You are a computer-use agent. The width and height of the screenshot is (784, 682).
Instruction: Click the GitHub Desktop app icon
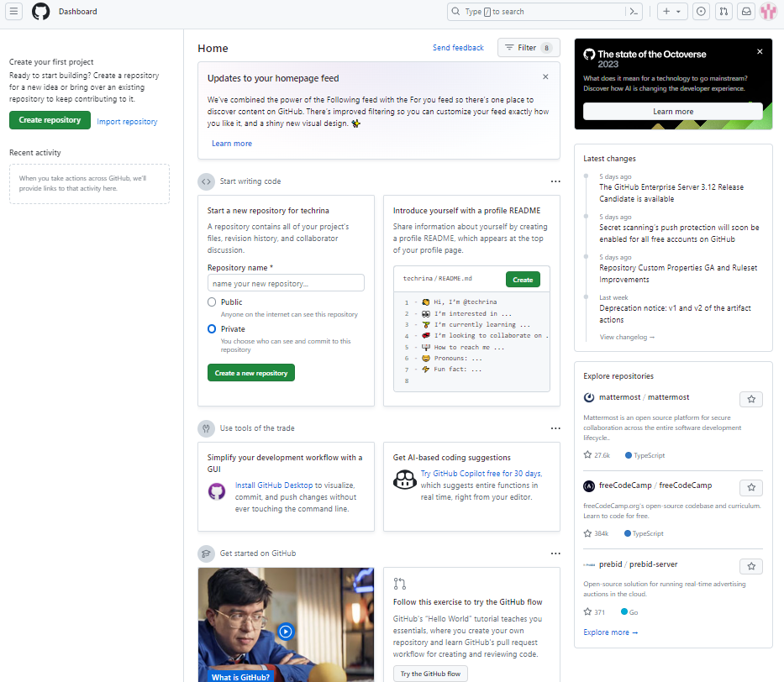tap(217, 491)
